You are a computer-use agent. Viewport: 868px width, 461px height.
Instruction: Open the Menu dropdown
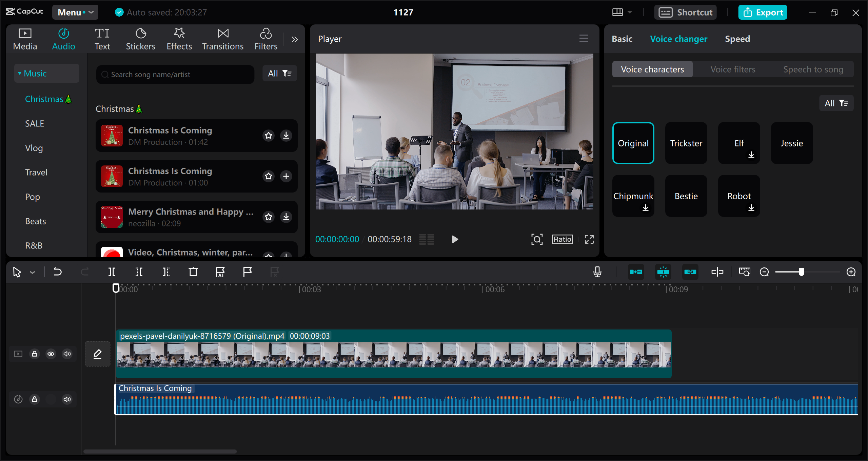point(75,12)
